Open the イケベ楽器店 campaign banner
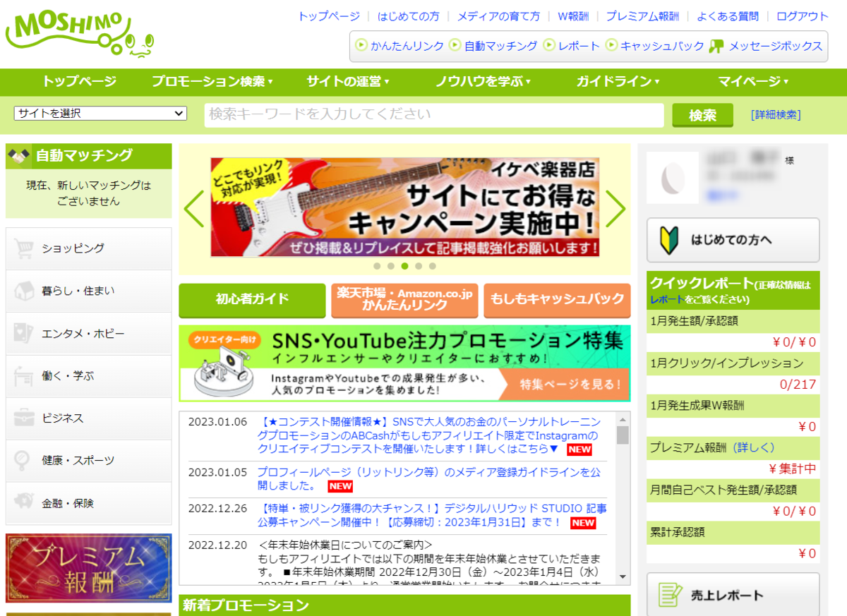The image size is (847, 616). click(x=404, y=207)
